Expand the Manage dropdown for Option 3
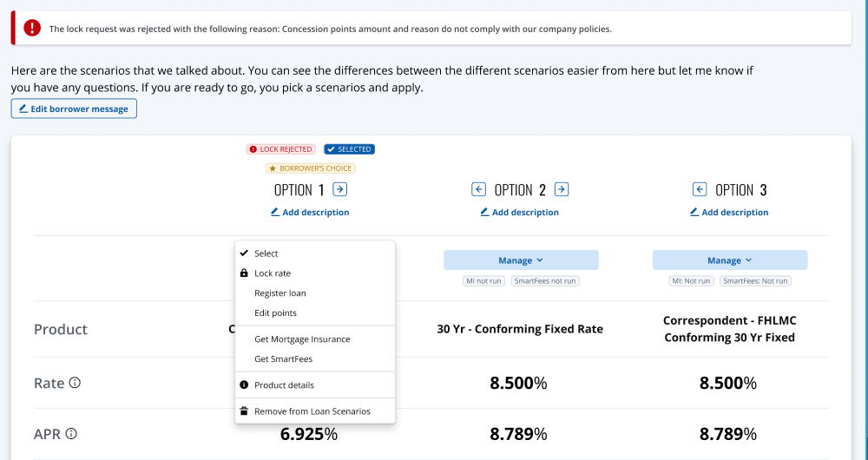This screenshot has width=868, height=460. point(729,260)
